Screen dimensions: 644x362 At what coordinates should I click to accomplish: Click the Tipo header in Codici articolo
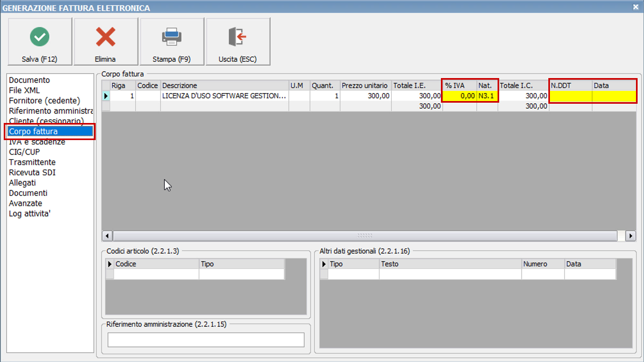tap(242, 264)
